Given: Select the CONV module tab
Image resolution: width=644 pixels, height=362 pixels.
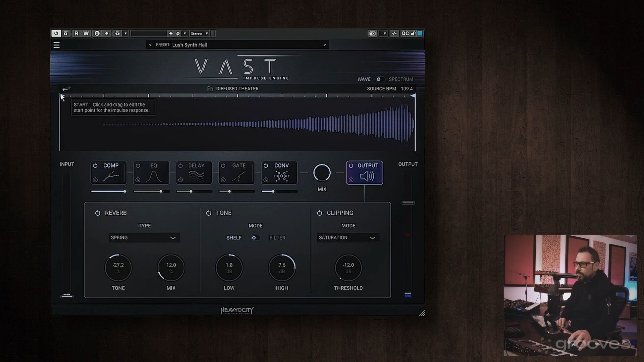Looking at the screenshot, I should [279, 173].
